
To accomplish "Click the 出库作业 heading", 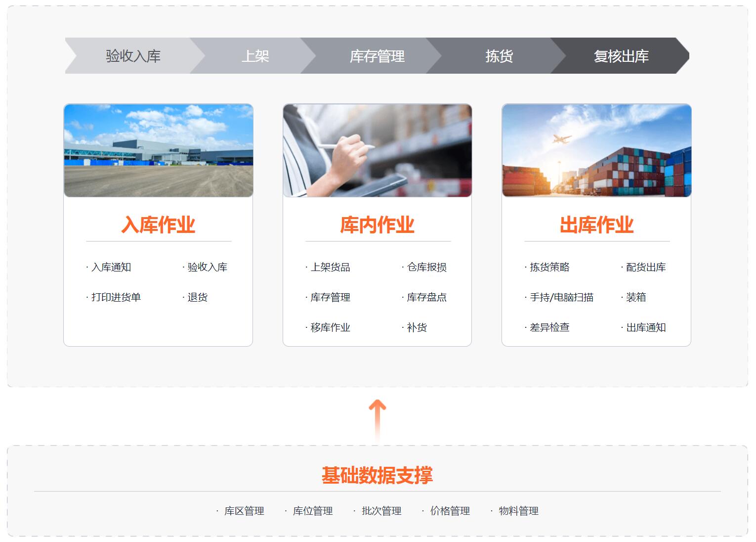I will tap(596, 225).
